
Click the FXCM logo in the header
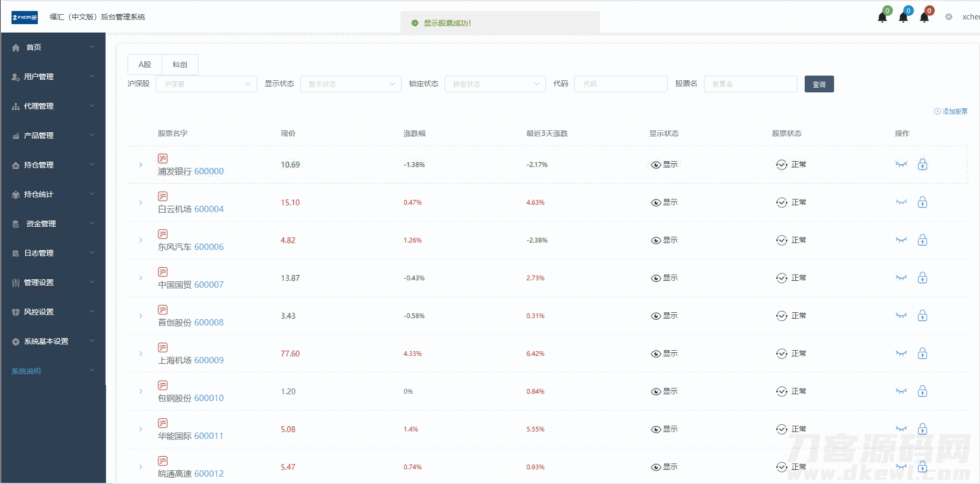(25, 17)
